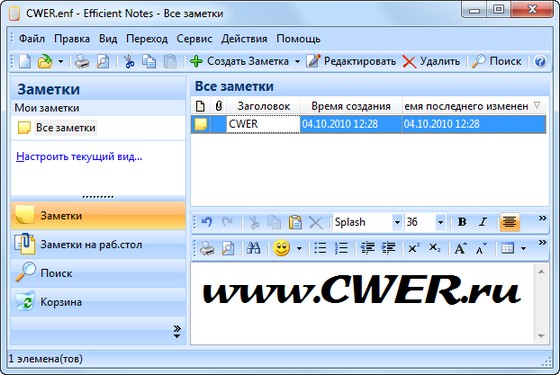Image resolution: width=560 pixels, height=375 pixels.
Task: Insert smiley emoticon icon
Action: coord(281,248)
